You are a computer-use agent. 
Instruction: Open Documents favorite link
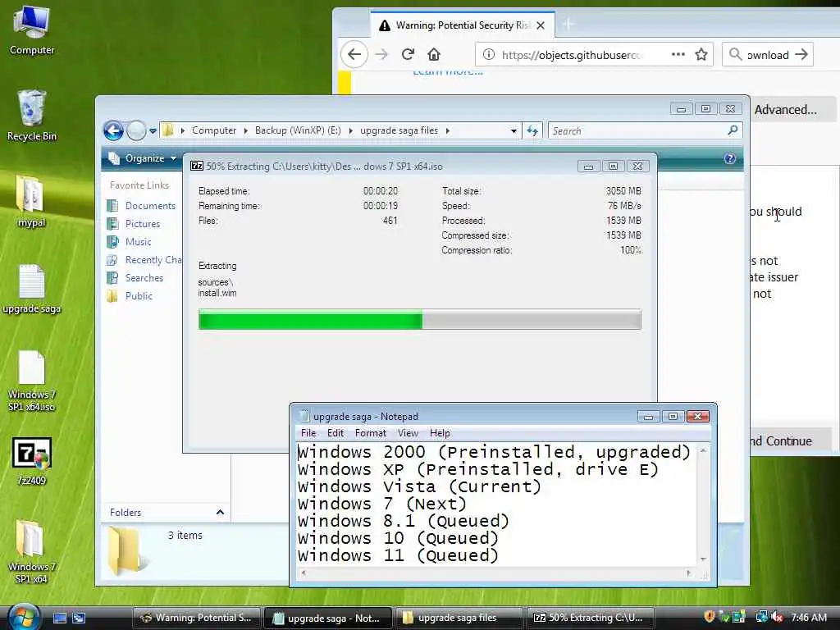pyautogui.click(x=150, y=206)
